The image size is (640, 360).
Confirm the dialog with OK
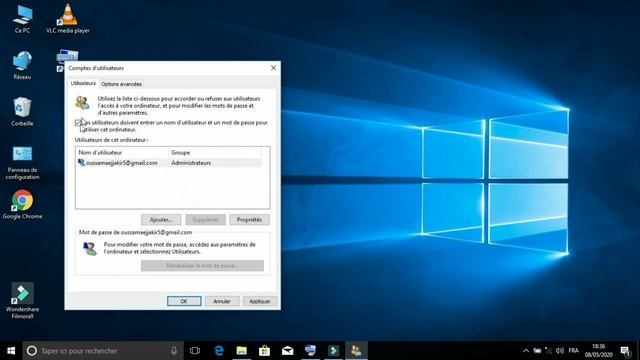pyautogui.click(x=184, y=301)
